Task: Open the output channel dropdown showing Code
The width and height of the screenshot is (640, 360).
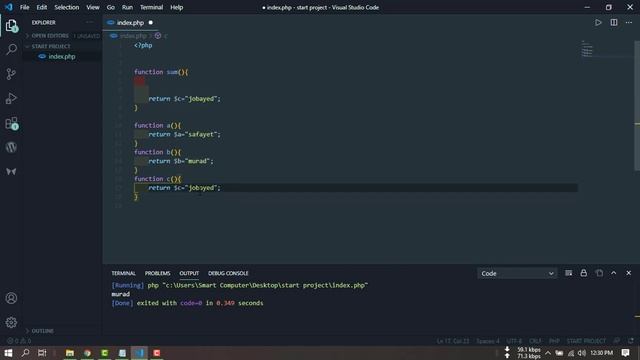Action: pyautogui.click(x=516, y=273)
